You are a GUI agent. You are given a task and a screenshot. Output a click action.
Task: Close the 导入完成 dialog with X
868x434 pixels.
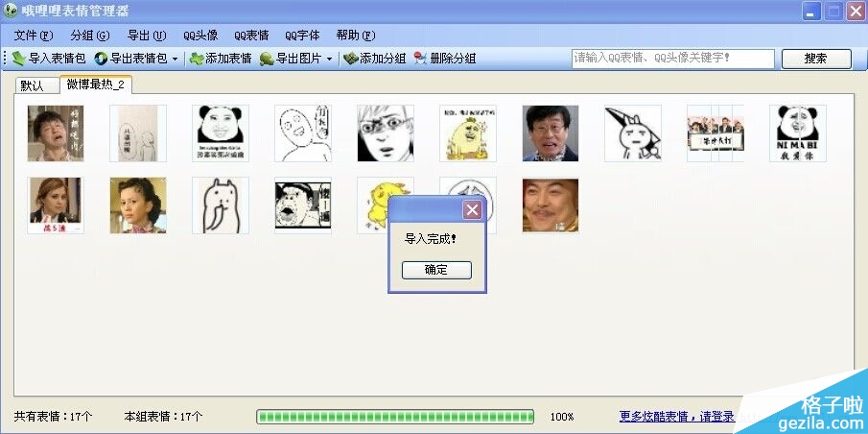click(x=472, y=209)
